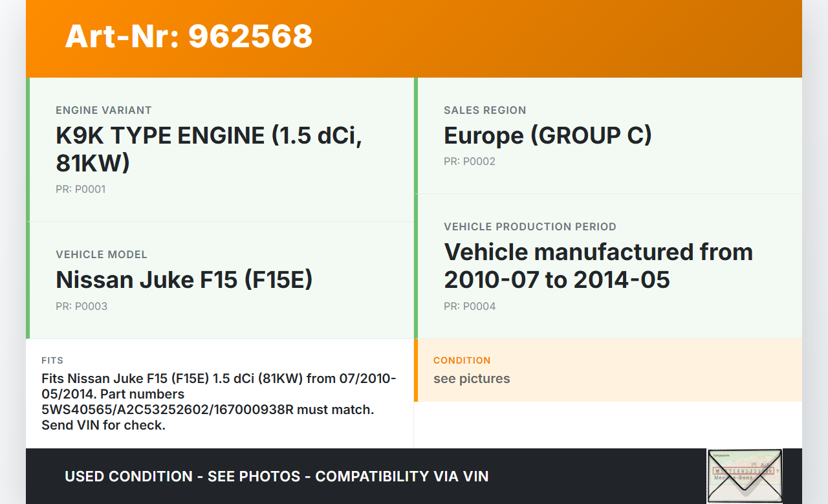Image resolution: width=828 pixels, height=504 pixels.
Task: Click the envelope VIN image icon
Action: [744, 476]
